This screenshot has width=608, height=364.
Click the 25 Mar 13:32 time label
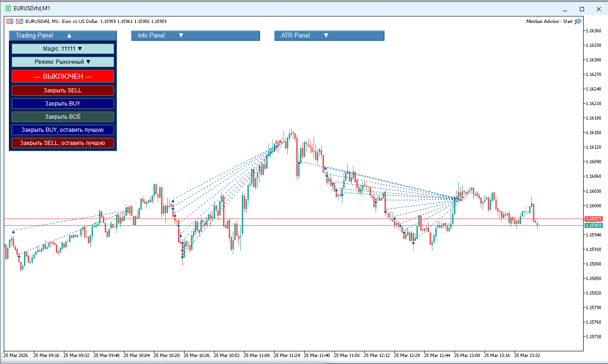(x=528, y=356)
